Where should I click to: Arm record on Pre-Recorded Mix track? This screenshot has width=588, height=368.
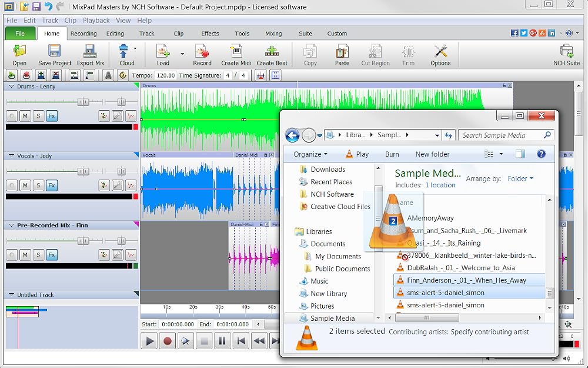click(x=12, y=254)
